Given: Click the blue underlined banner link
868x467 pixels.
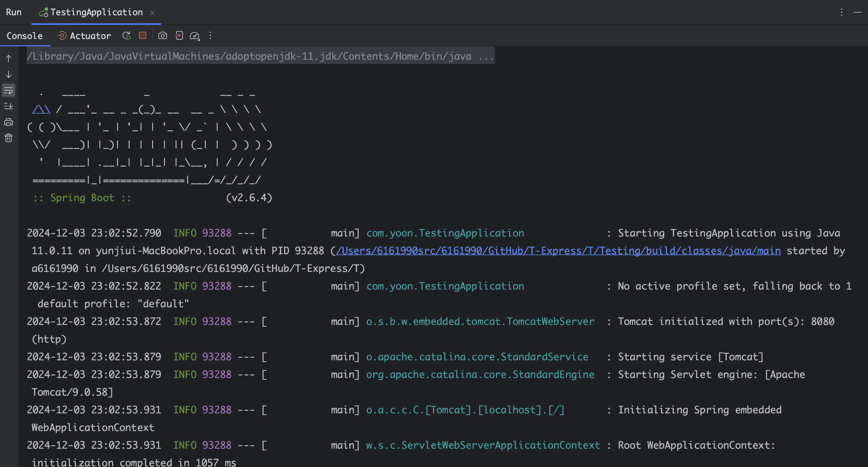Looking at the screenshot, I should click(41, 109).
